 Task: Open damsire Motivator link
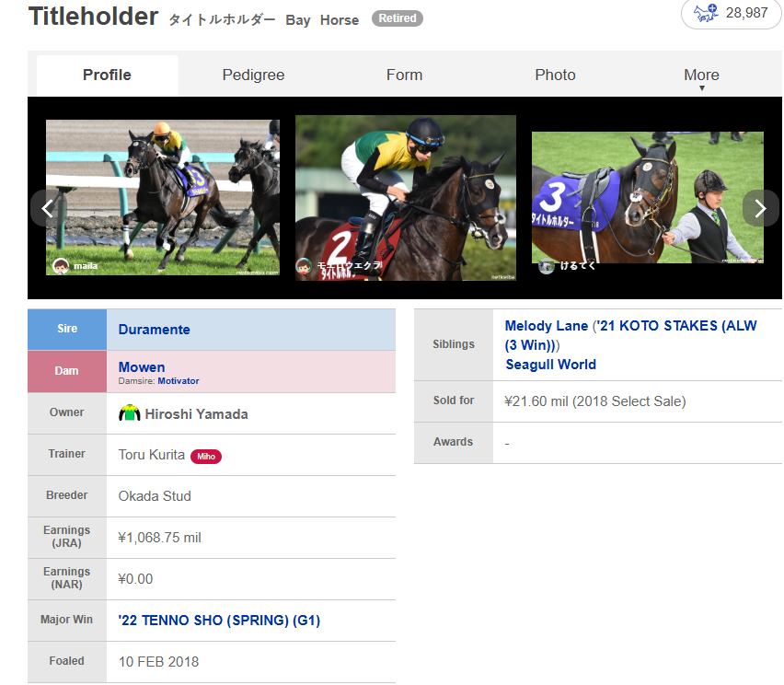[179, 381]
